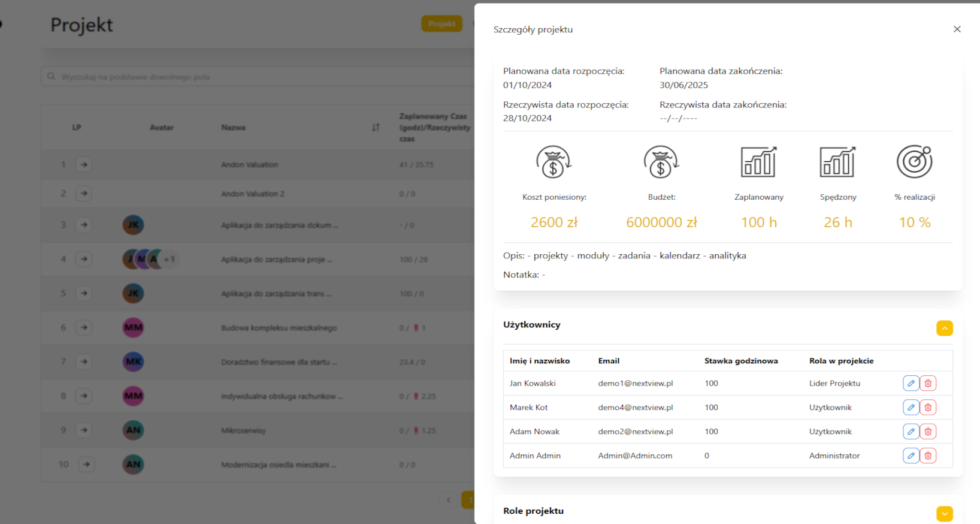The height and width of the screenshot is (524, 980).
Task: Click the 6000000 zł budget value
Action: [x=661, y=222]
